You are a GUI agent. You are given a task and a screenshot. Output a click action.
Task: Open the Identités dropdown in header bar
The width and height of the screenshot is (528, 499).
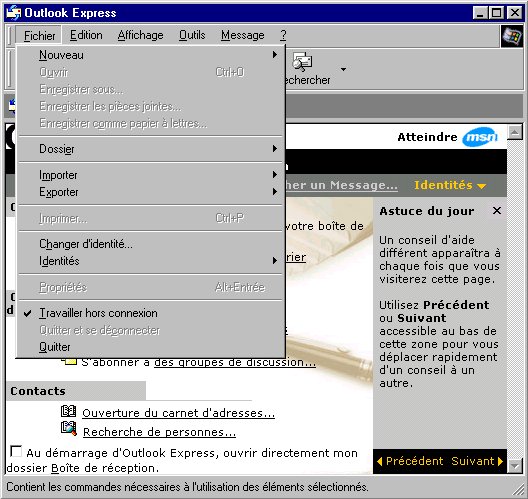(x=450, y=185)
